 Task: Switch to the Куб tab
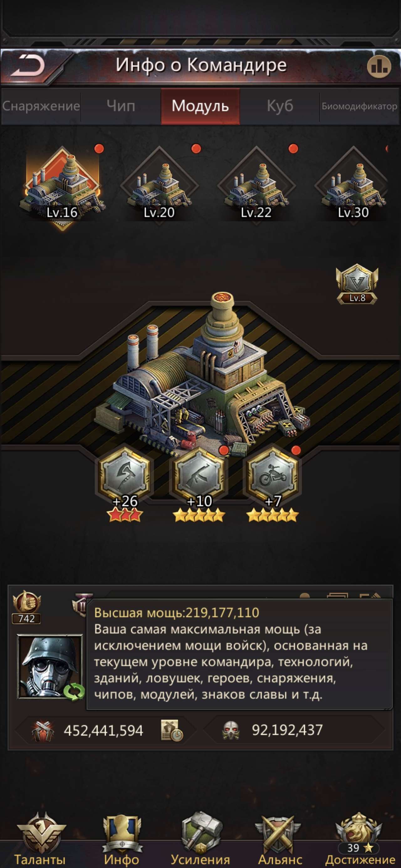click(280, 106)
